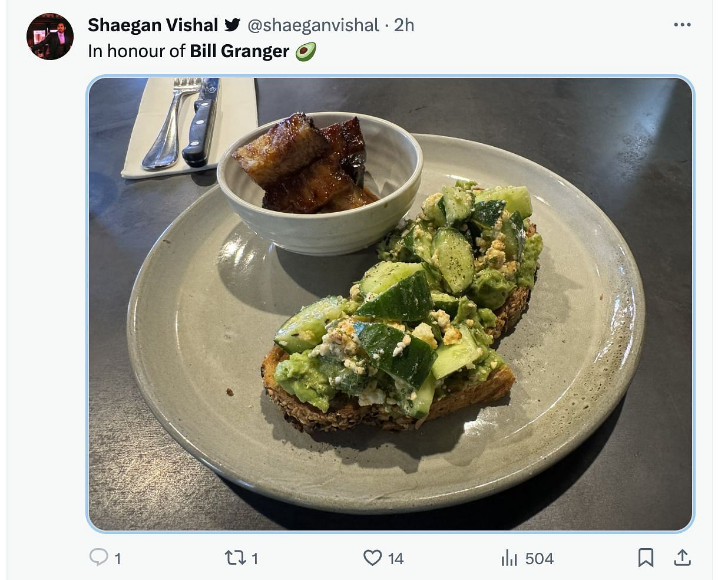This screenshot has height=580, width=728.
Task: Click the 504 views count
Action: coord(540,559)
